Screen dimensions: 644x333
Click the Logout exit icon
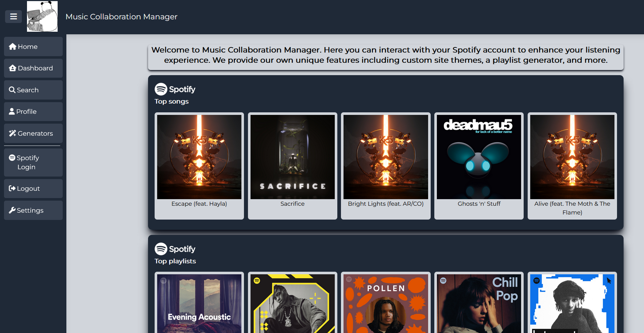(12, 188)
